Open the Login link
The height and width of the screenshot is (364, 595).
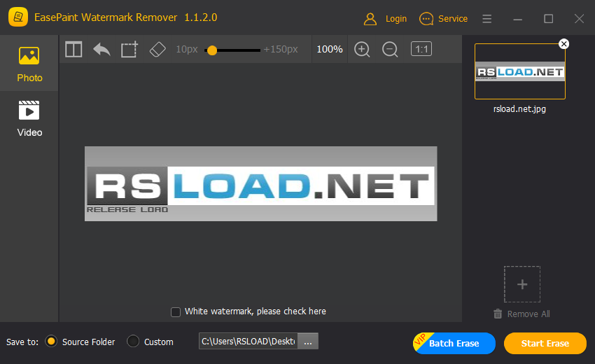pos(395,19)
